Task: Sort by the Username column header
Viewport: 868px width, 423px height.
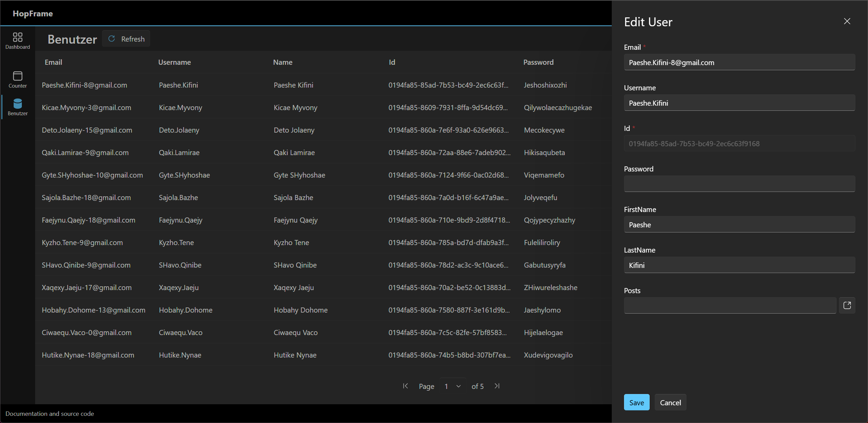Action: click(x=174, y=62)
